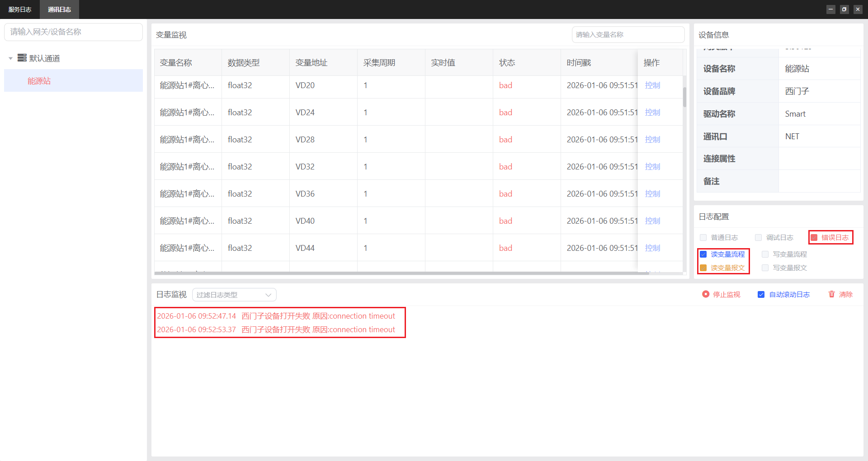Click 控制 link for VD36 variable
Viewport: 868px width, 461px height.
point(652,194)
